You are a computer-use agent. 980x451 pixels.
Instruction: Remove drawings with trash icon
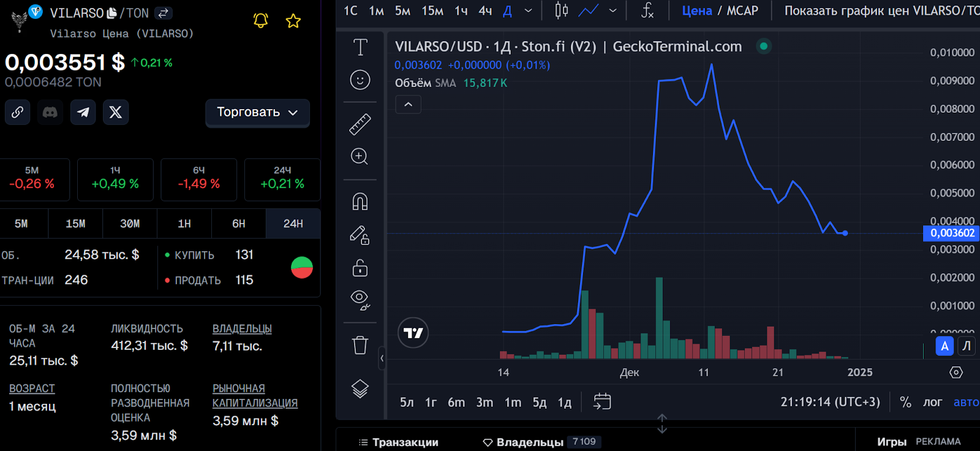click(360, 345)
